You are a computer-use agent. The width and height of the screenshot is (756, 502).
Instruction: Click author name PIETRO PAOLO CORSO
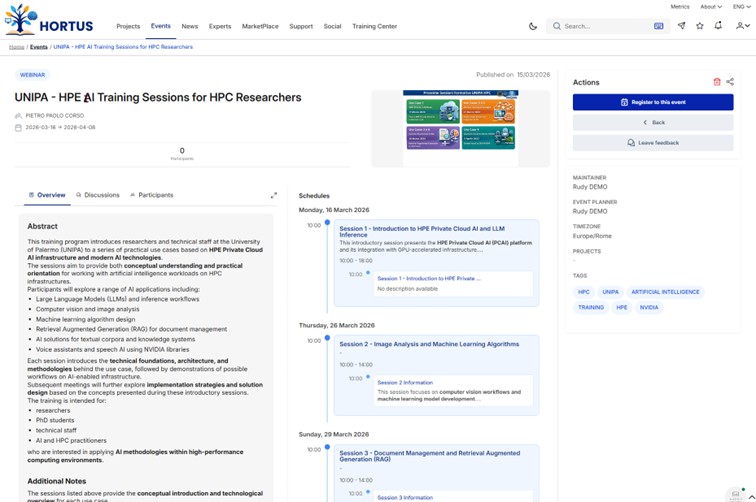click(54, 116)
